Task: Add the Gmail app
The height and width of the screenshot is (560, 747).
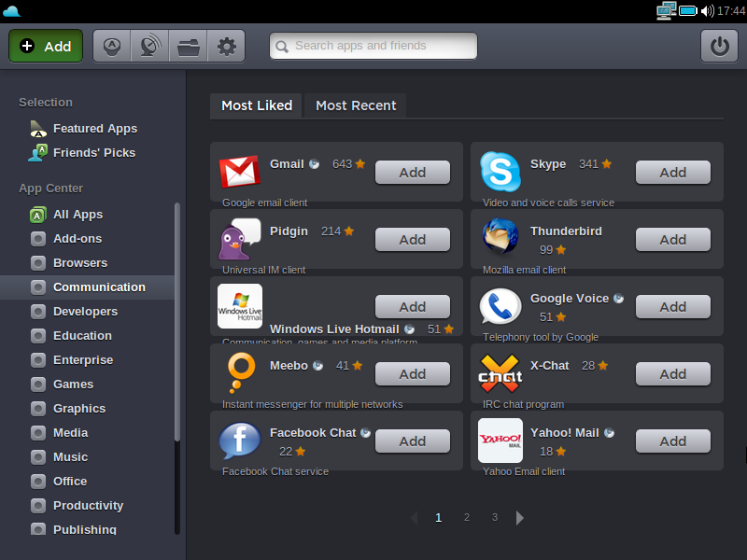Action: point(412,173)
